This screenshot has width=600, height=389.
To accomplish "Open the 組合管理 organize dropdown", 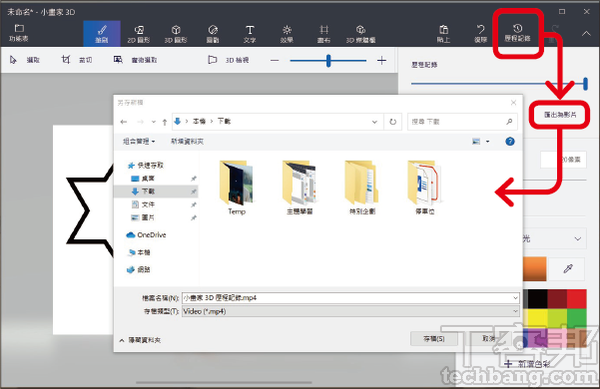I will [x=139, y=141].
